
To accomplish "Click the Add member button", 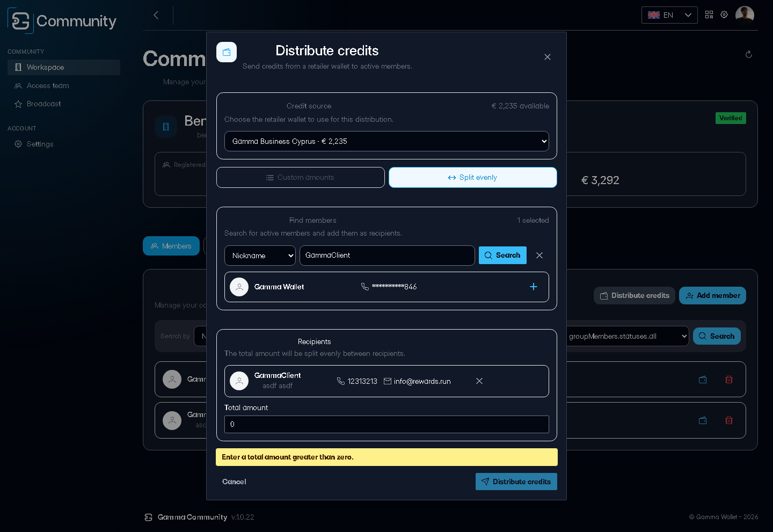I will [712, 295].
